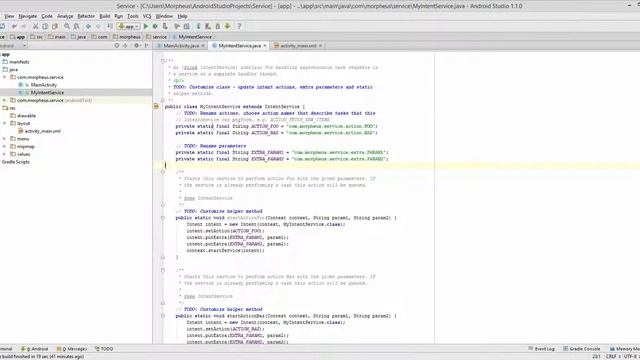Select the java breadcrumb
The image size is (640, 360).
click(x=78, y=37)
